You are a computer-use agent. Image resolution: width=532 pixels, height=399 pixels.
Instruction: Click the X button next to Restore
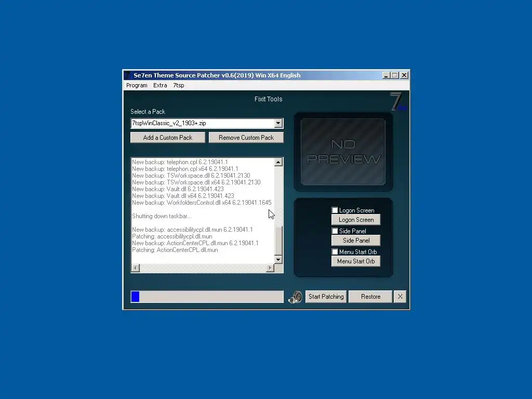click(x=401, y=297)
